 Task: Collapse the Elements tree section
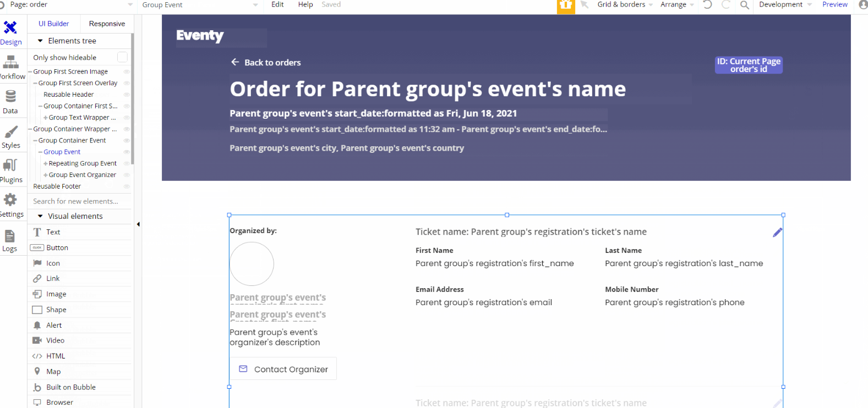40,41
